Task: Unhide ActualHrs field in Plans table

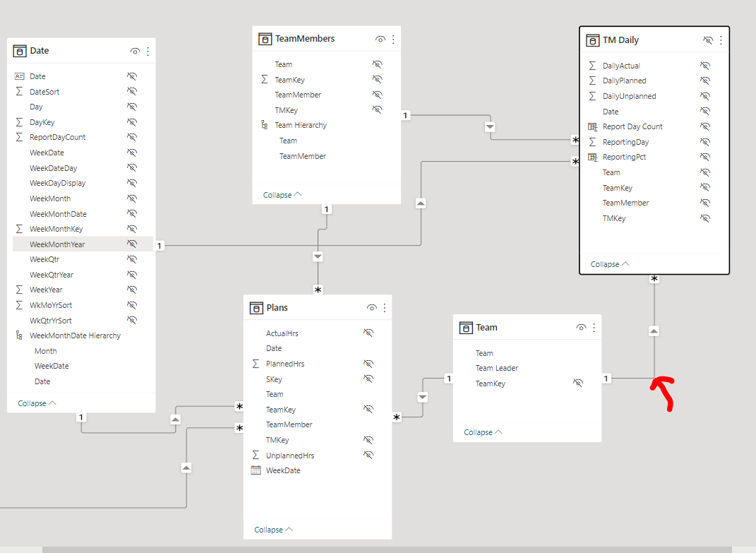Action: point(368,333)
